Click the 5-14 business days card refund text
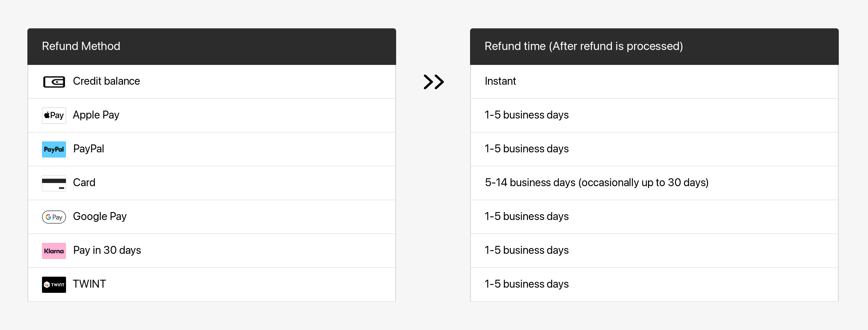 596,182
